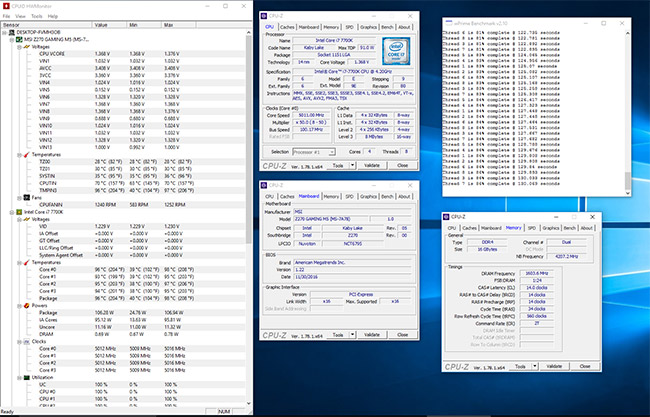The image size is (650, 417).
Task: Collapse the Fans group
Action: [19, 198]
